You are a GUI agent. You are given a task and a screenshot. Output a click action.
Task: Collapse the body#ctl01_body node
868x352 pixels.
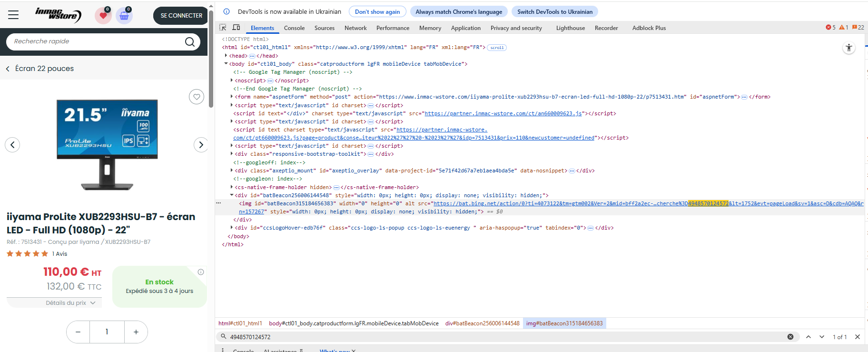[x=226, y=64]
